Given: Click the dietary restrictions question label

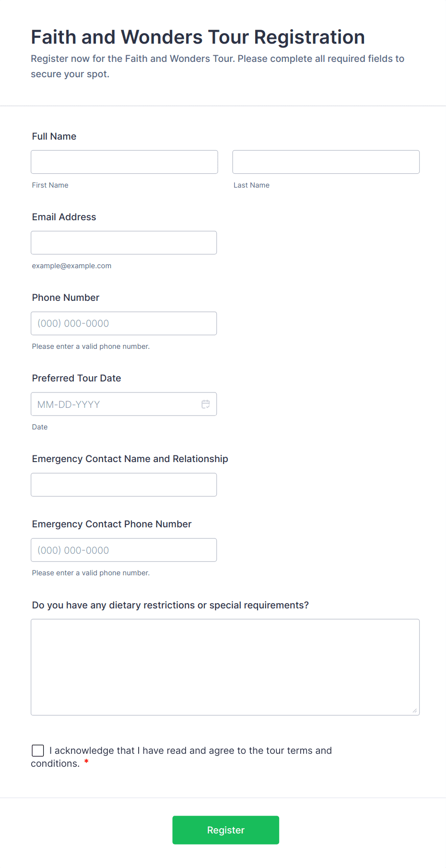Looking at the screenshot, I should pos(170,605).
